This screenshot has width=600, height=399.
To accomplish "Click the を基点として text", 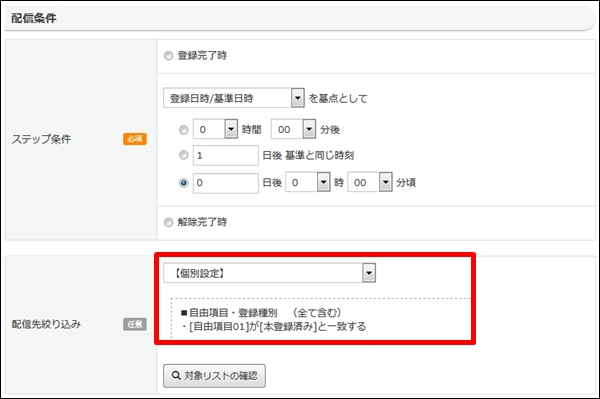I will tap(338, 99).
